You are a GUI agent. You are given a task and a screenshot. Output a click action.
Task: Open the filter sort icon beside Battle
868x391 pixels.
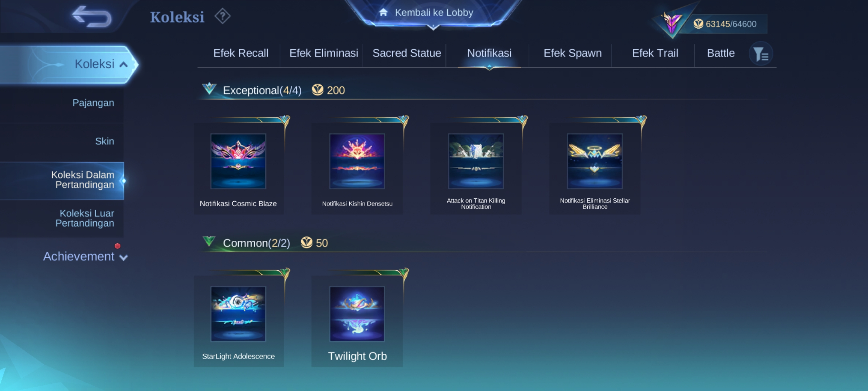(x=761, y=54)
